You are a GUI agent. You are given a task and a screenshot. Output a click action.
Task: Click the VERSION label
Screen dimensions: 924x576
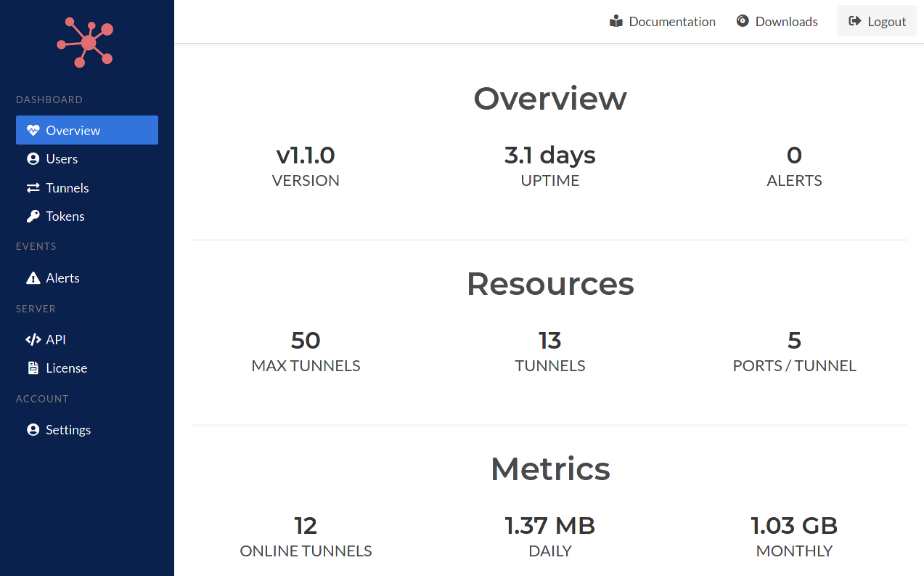pyautogui.click(x=306, y=181)
